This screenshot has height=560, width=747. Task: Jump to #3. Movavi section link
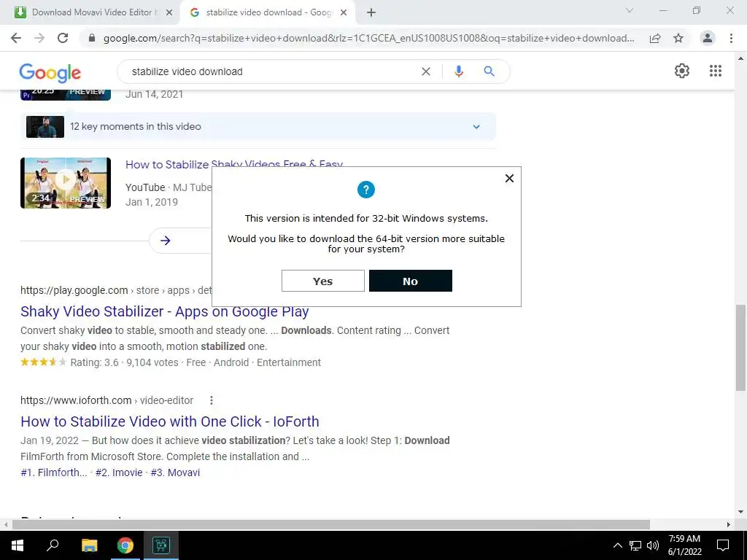[175, 472]
